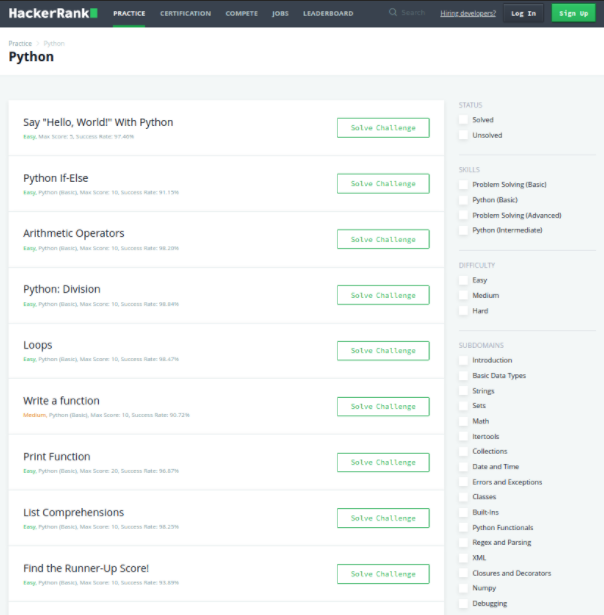Open the Loops challenge title
The width and height of the screenshot is (604, 615).
tap(38, 345)
